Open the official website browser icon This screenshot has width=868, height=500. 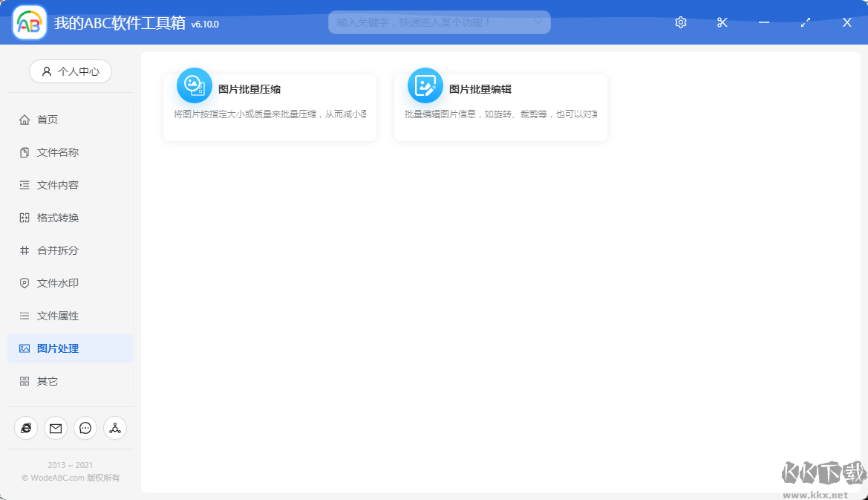tap(25, 428)
